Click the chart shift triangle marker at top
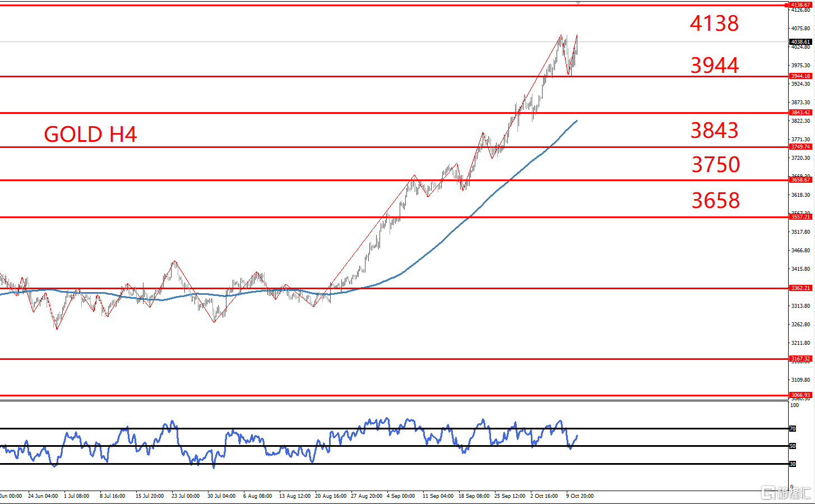 point(578,3)
